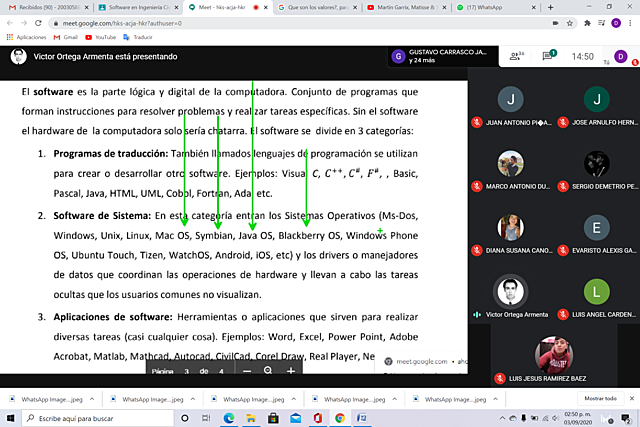Select the DIANA SUSANA CANO participant tile
This screenshot has height=427, width=640.
511,233
